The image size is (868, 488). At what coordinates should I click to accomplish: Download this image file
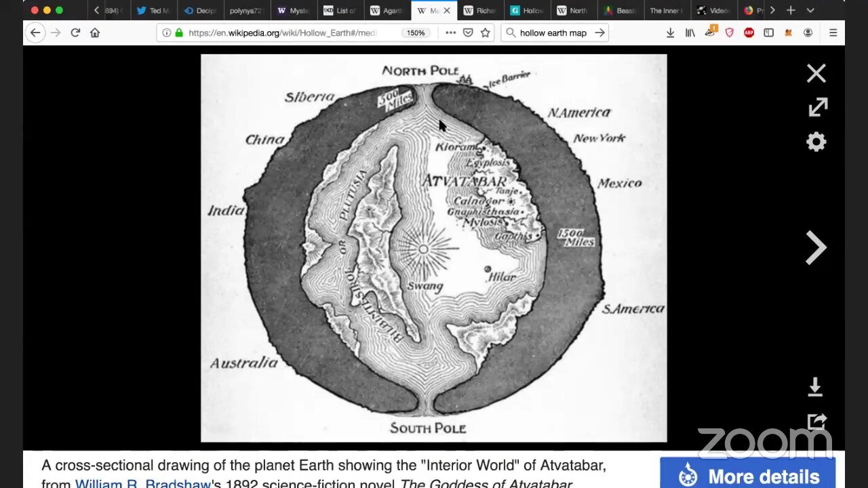click(x=815, y=387)
